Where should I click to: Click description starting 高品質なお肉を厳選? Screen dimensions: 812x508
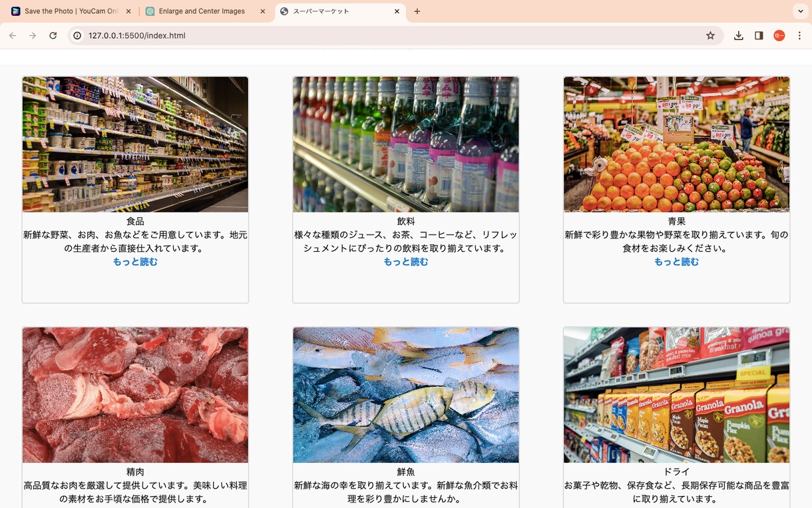(x=135, y=492)
